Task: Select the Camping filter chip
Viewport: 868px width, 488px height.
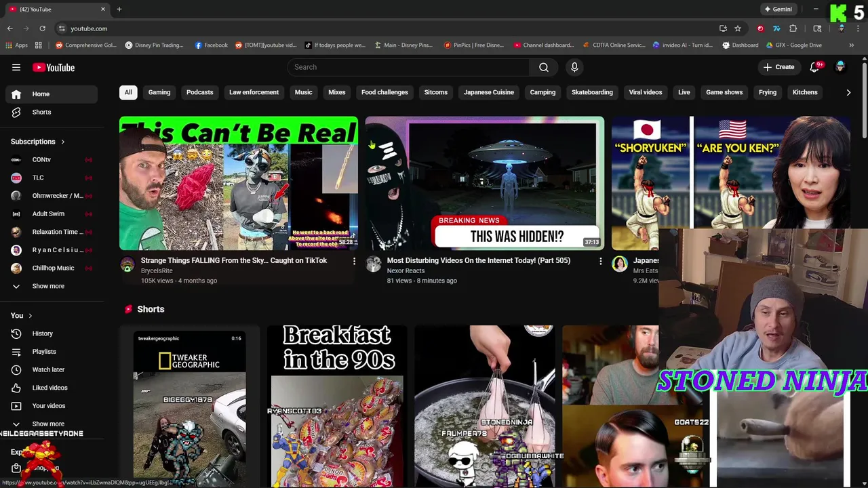Action: click(542, 92)
